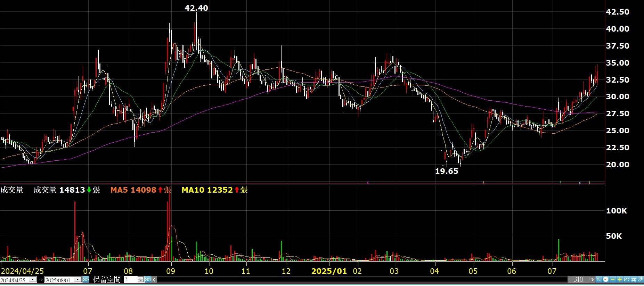Expand the start date 2024/04/25 dropdown

pyautogui.click(x=33, y=279)
